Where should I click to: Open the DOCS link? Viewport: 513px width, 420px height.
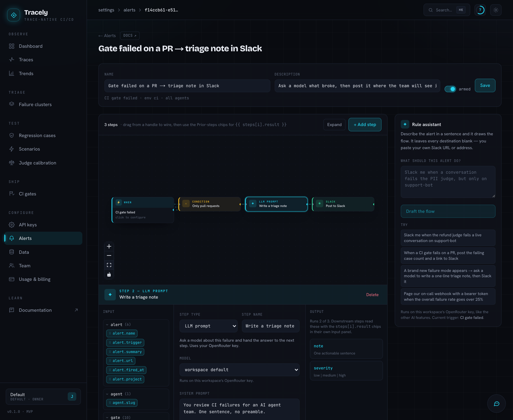tap(130, 36)
